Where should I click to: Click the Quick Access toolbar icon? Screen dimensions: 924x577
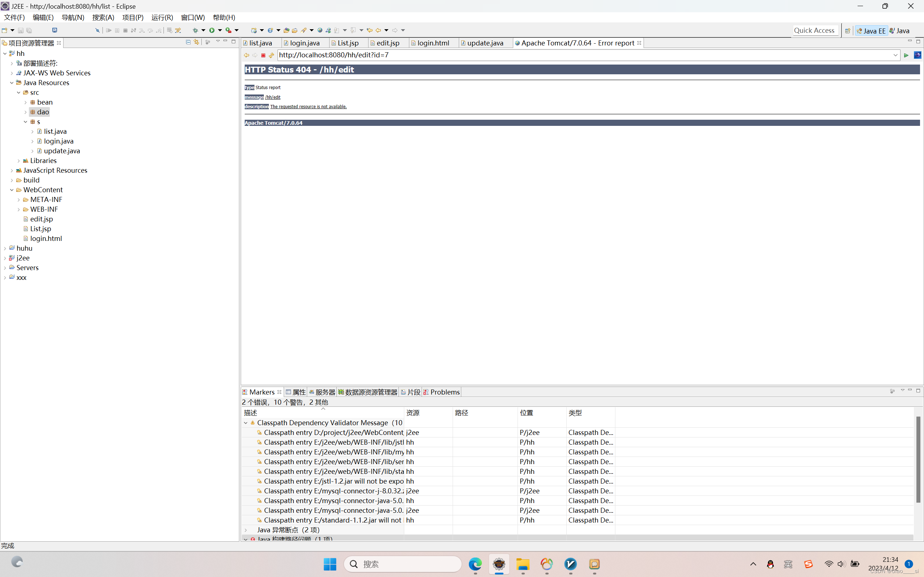(814, 31)
